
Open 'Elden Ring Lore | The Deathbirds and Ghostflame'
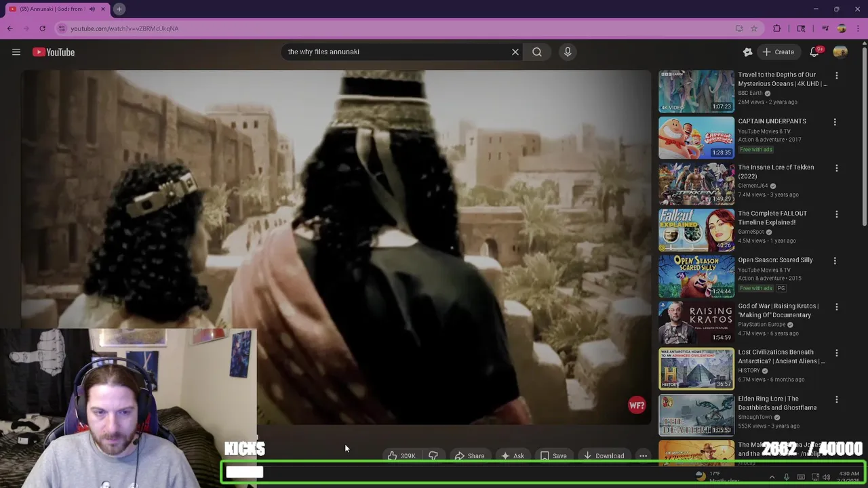[x=777, y=403]
